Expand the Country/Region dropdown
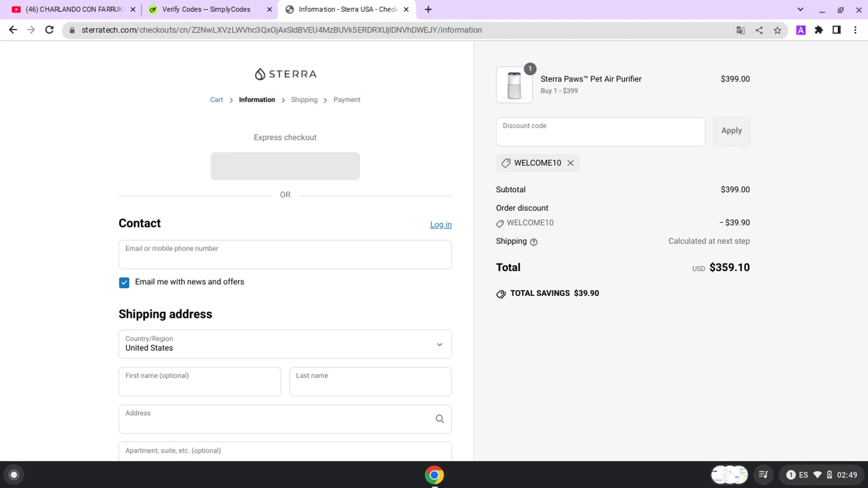This screenshot has width=868, height=488. [x=285, y=344]
